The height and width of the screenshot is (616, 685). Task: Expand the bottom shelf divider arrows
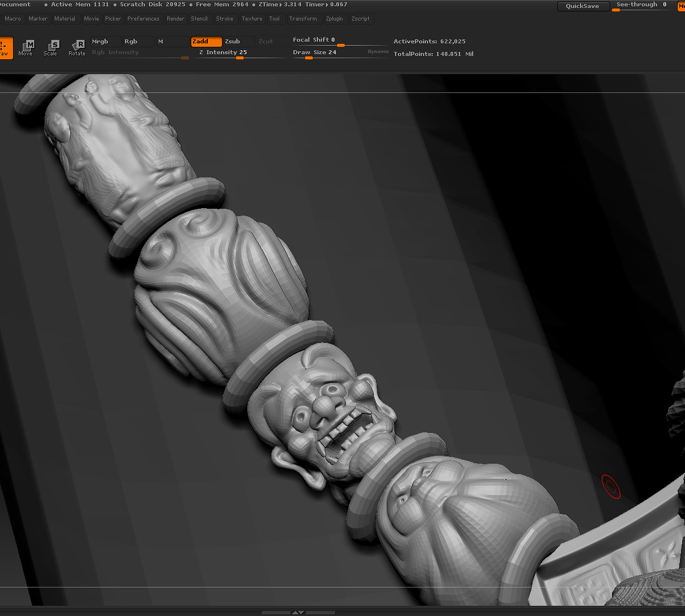298,613
